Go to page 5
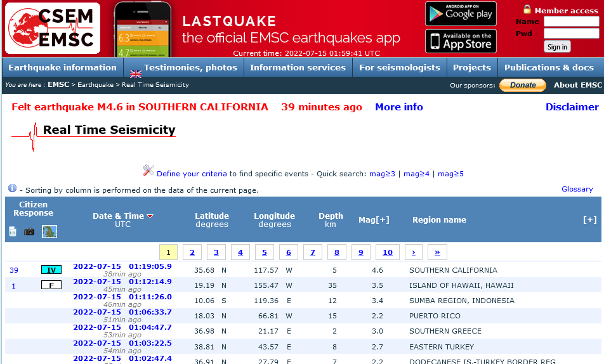Image resolution: width=604 pixels, height=364 pixels. tap(264, 252)
